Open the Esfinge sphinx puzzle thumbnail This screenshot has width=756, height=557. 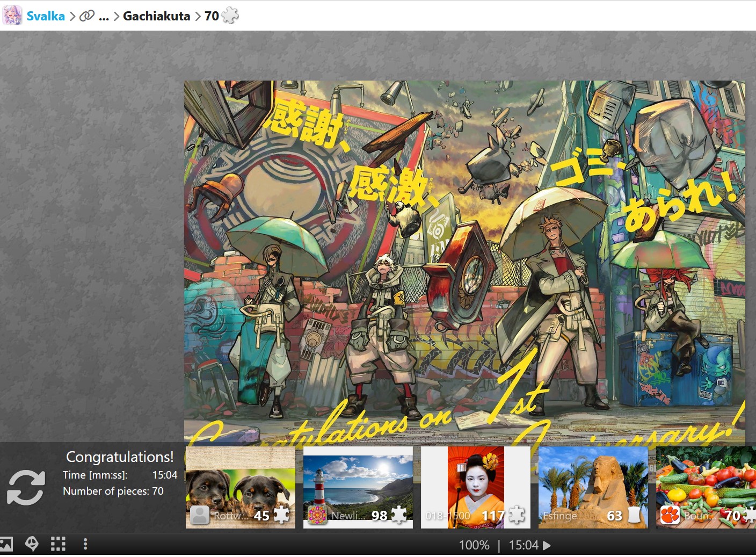click(x=593, y=487)
